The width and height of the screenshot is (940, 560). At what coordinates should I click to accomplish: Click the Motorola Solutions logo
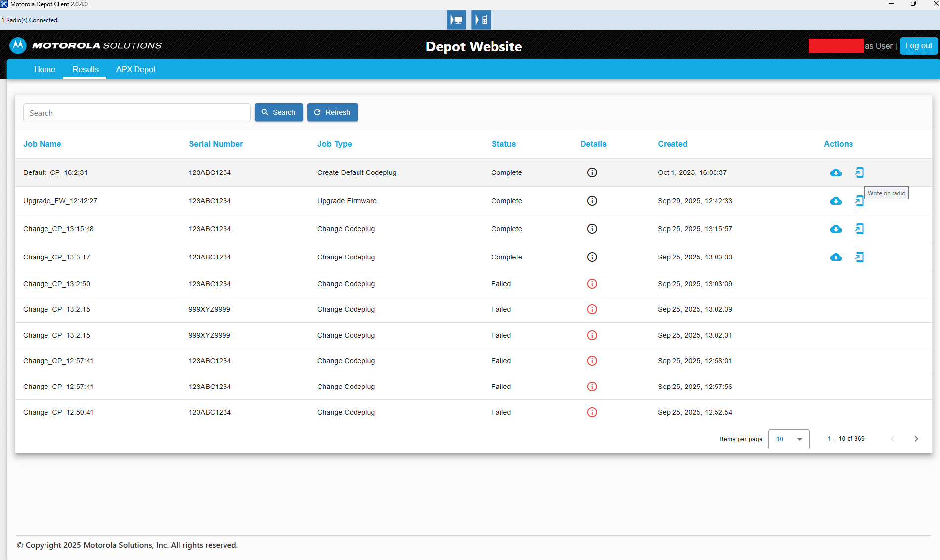pyautogui.click(x=86, y=45)
